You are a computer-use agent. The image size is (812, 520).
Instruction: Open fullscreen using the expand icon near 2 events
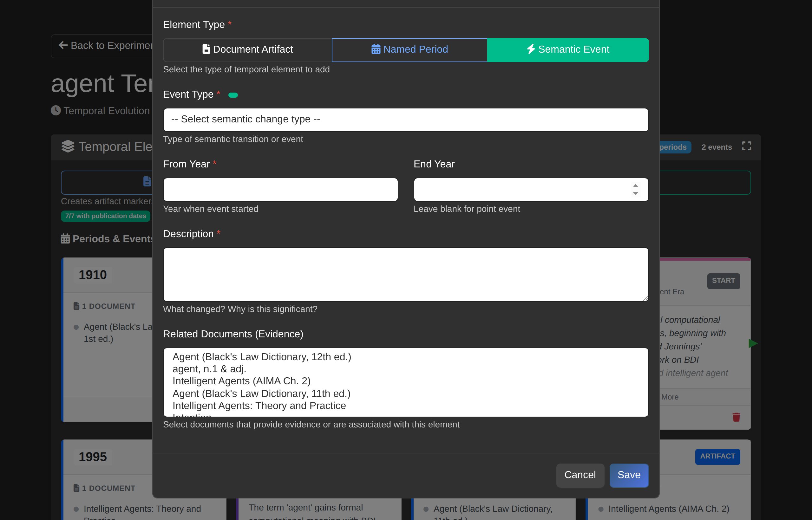click(746, 146)
